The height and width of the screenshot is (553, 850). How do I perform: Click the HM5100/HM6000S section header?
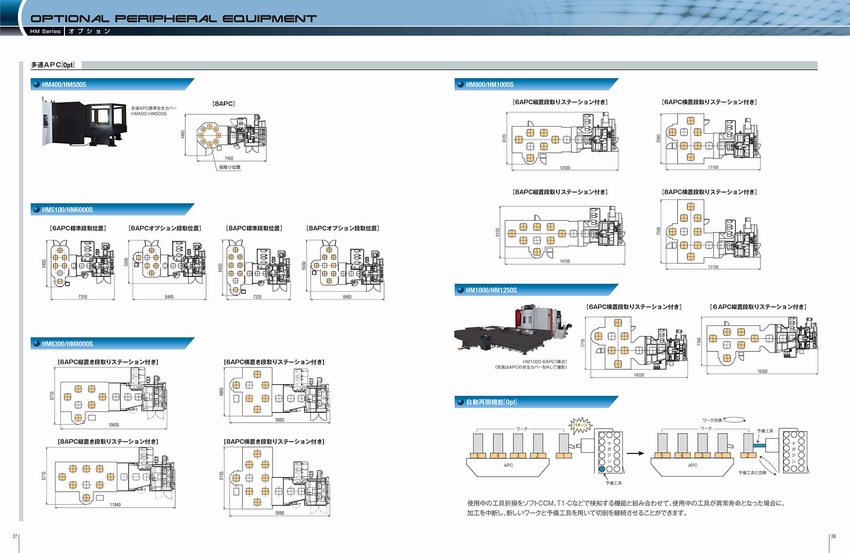tap(78, 210)
